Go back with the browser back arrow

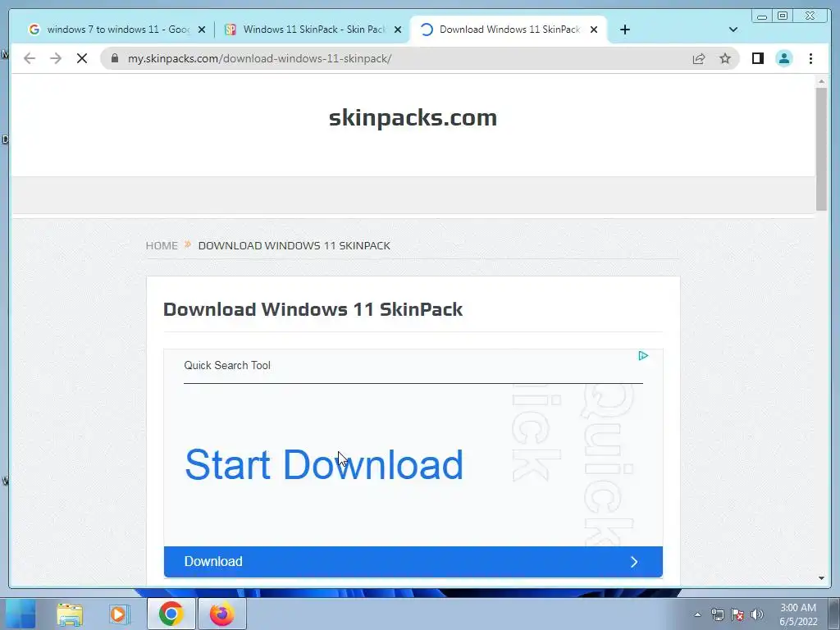pos(30,58)
